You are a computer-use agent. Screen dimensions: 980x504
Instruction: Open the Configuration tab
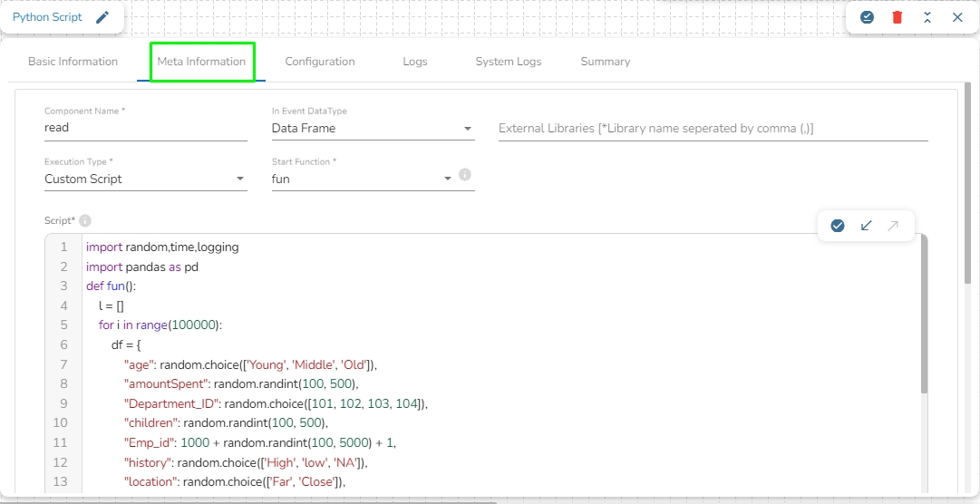pyautogui.click(x=320, y=62)
